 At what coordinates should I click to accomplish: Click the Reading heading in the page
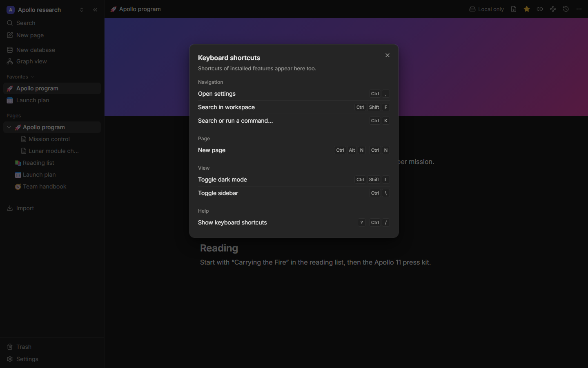coord(219,248)
